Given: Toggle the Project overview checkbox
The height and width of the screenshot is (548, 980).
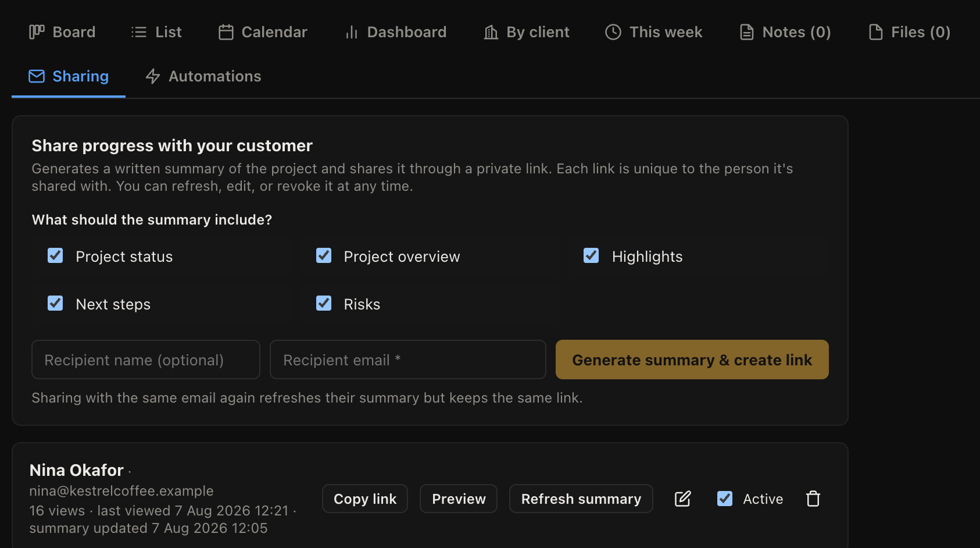Looking at the screenshot, I should pos(324,256).
